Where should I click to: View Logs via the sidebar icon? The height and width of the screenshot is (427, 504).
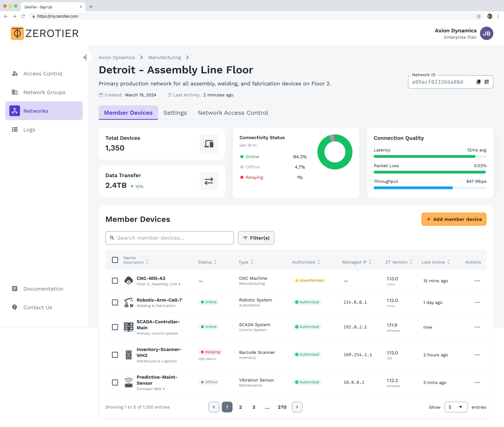click(x=15, y=130)
